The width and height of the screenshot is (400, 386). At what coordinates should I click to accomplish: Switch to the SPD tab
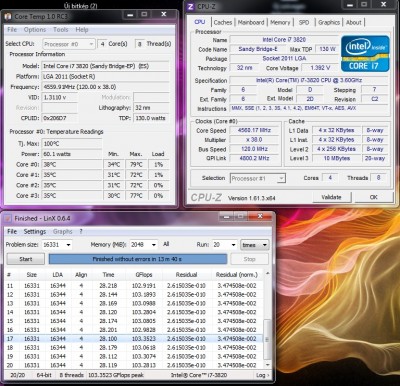click(304, 22)
